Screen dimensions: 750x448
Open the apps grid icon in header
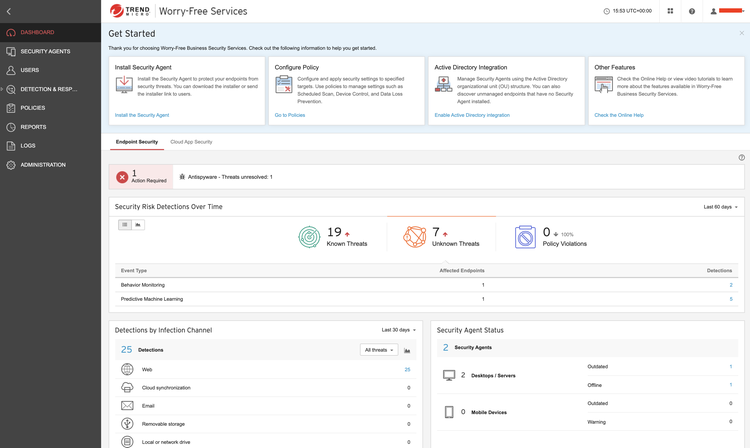(670, 11)
